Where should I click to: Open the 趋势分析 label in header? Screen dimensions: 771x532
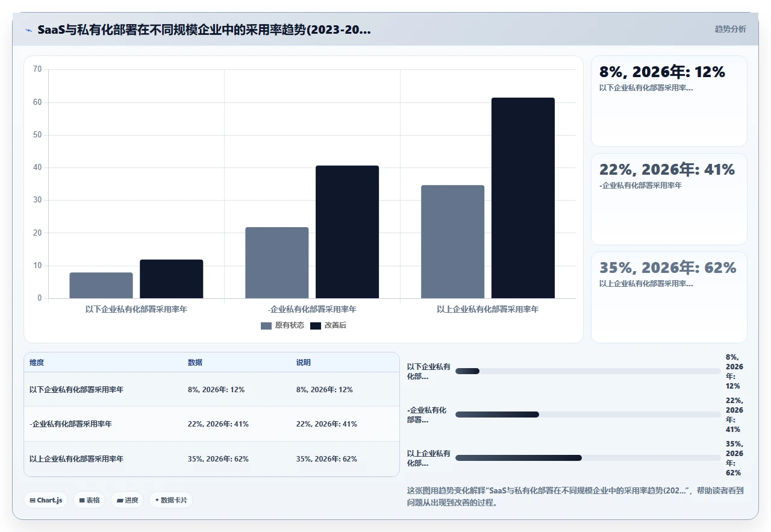[x=731, y=29]
